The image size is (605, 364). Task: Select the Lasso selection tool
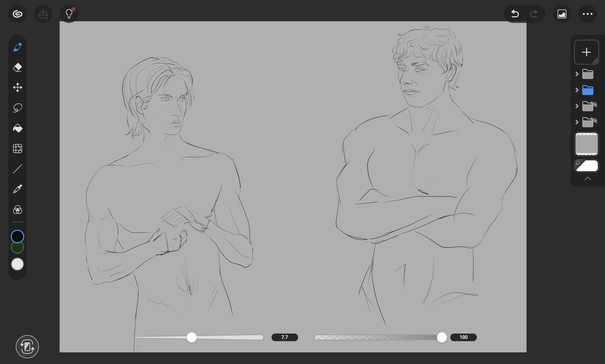(17, 108)
